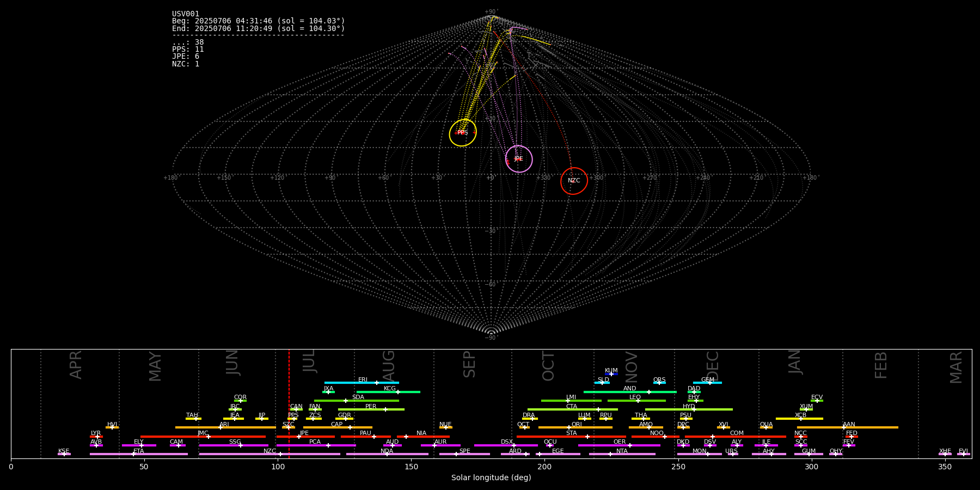Click the yellow PPS radiant circle on sky map

point(463,133)
